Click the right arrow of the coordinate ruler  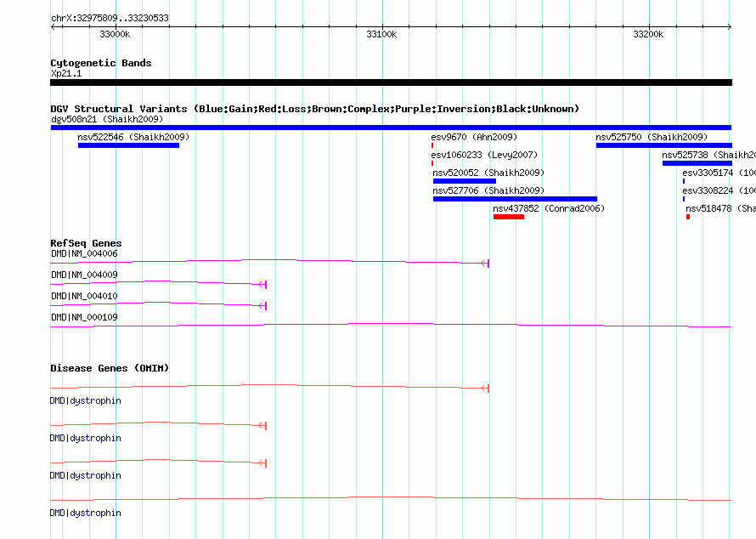(x=730, y=26)
